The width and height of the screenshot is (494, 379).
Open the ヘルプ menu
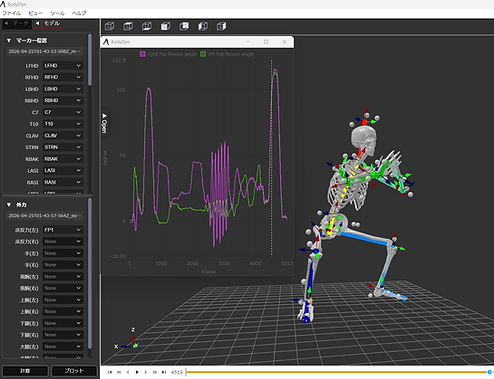[x=79, y=13]
